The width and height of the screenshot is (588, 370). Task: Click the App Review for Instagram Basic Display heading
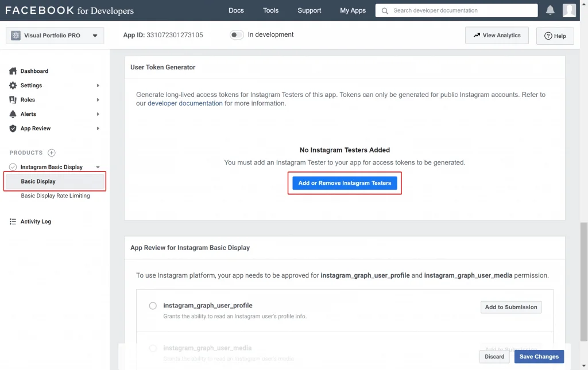click(190, 248)
